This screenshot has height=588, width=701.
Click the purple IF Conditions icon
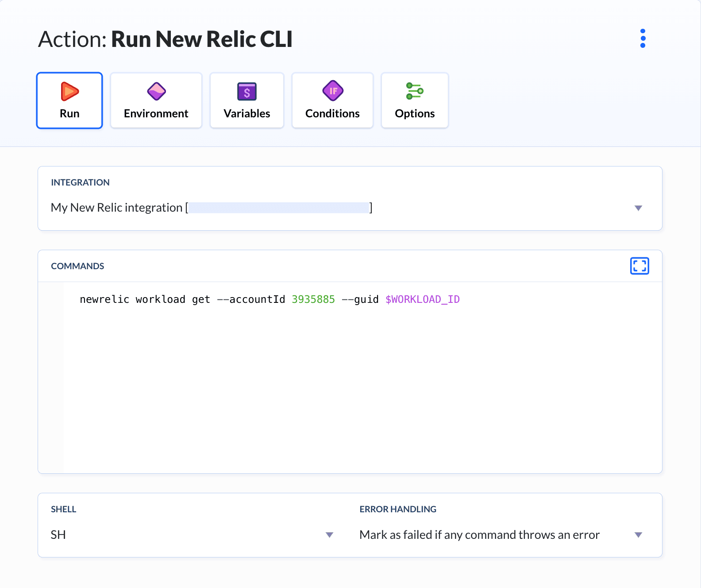[x=333, y=91]
